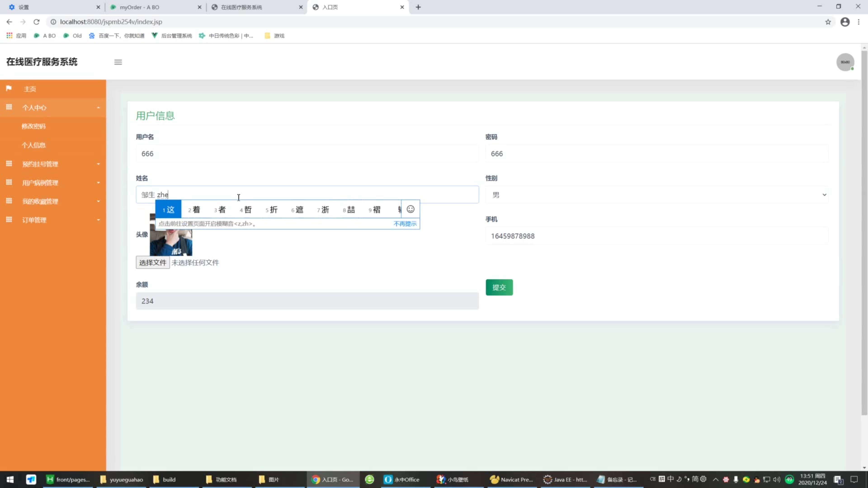Click the flag icon beside 主页

(9, 88)
